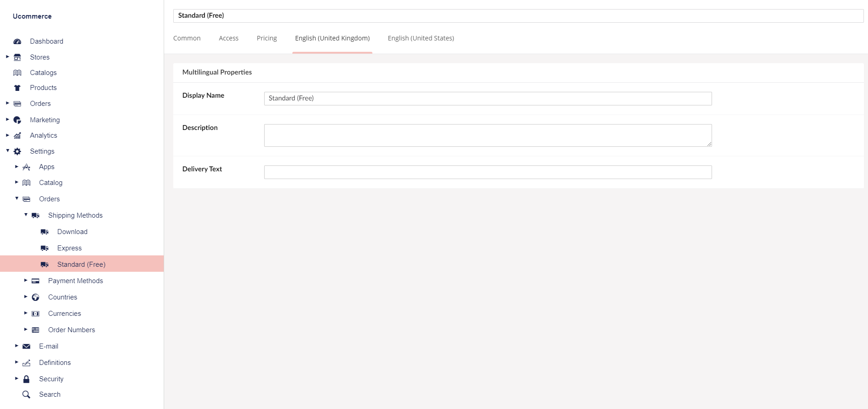Expand the Countries node arrow
Screen dimensions: 868x409
point(25,297)
